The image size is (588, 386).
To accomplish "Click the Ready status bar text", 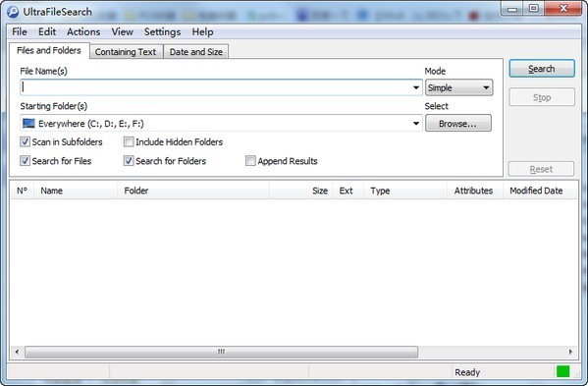I will tap(467, 372).
